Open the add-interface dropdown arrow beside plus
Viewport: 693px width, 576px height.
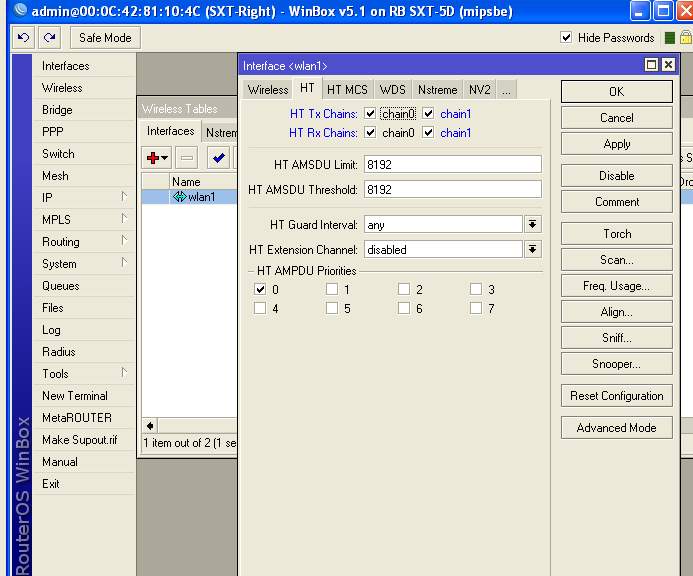coord(164,158)
